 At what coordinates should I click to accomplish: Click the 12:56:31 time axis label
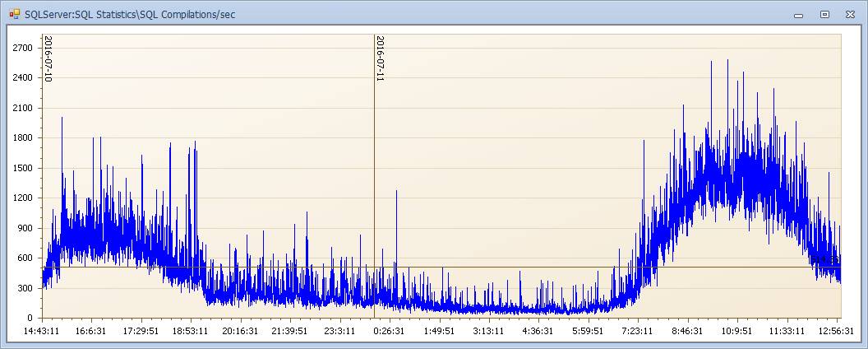pos(837,331)
